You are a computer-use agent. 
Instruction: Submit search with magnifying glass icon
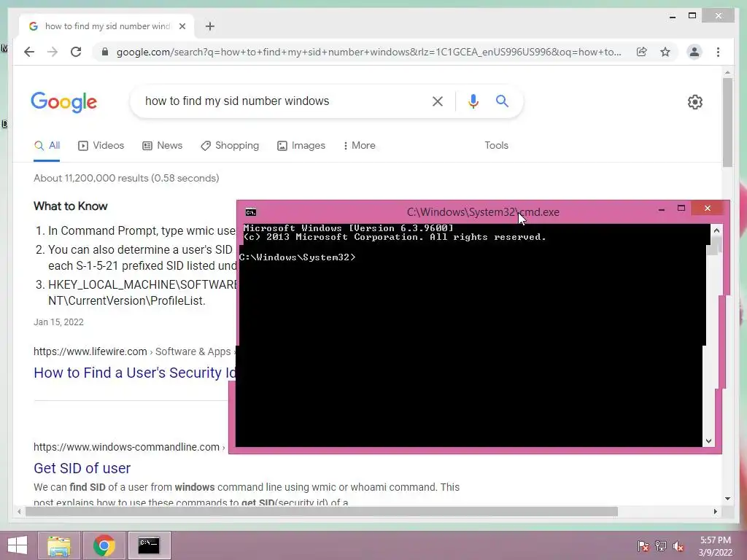[x=502, y=101]
